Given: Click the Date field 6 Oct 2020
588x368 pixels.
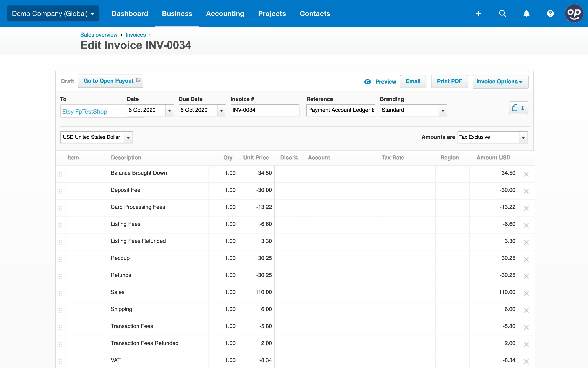Looking at the screenshot, I should click(146, 110).
